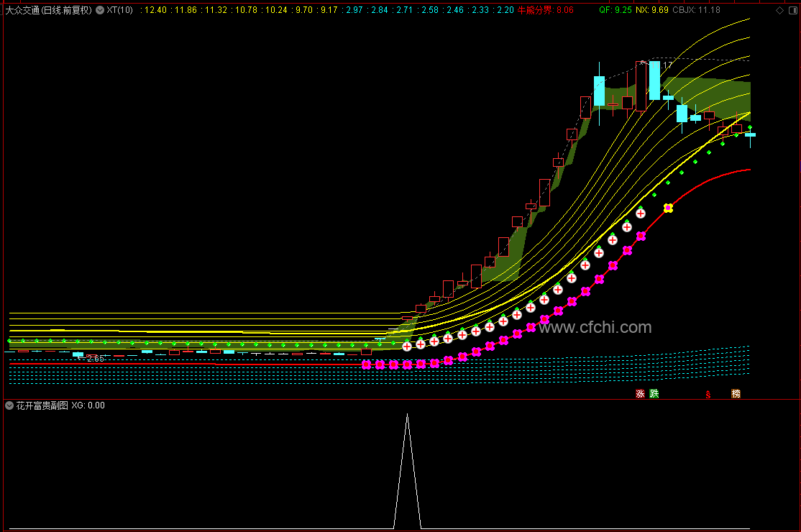Select the XT(10) indicator name
Screen dimensions: 801x532
[119, 10]
